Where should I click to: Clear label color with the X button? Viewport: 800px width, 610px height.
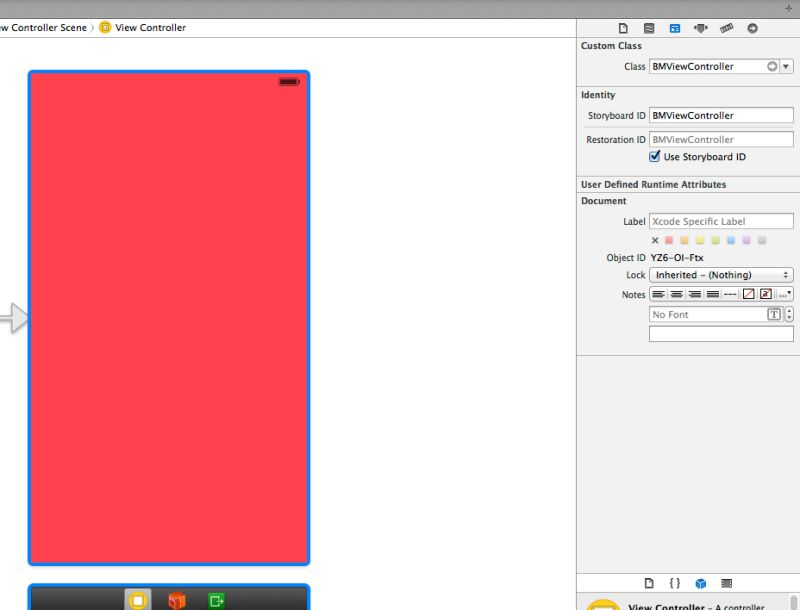pyautogui.click(x=655, y=239)
